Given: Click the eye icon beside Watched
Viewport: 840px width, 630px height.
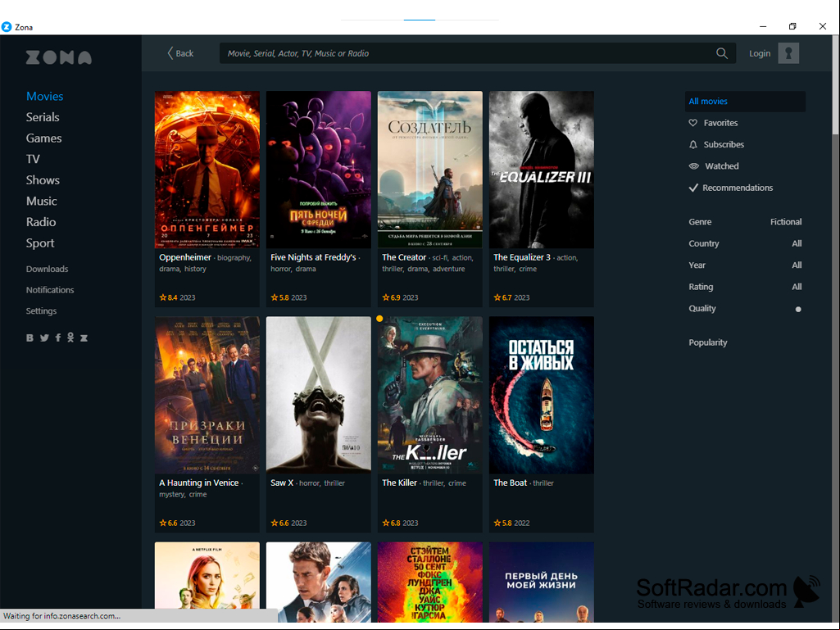Looking at the screenshot, I should (694, 166).
